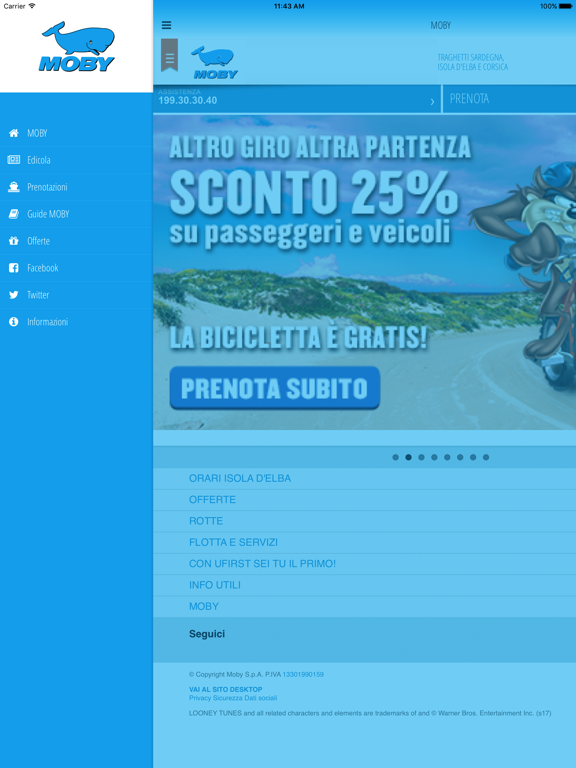
Task: Check battery indicator in the status bar
Action: [565, 6]
